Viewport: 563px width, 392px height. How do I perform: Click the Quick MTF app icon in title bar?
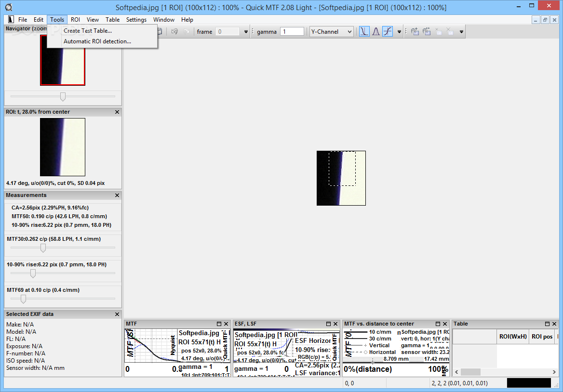9,7
